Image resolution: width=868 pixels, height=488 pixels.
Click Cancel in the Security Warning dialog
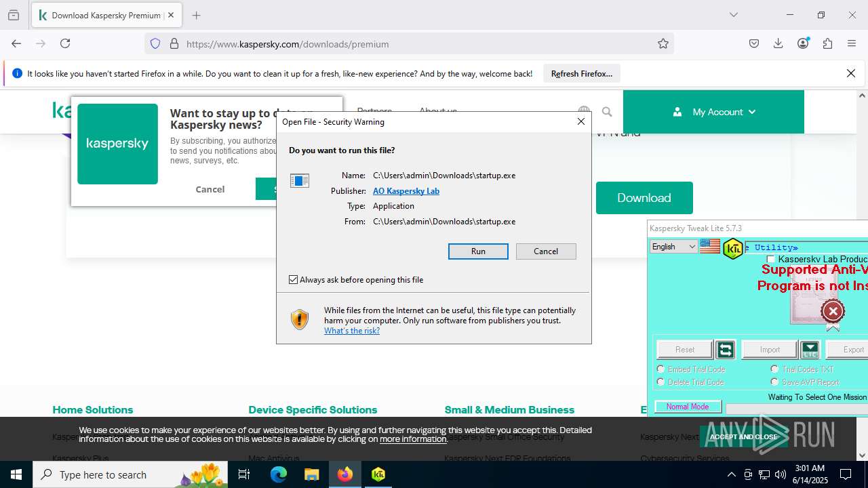(x=546, y=251)
